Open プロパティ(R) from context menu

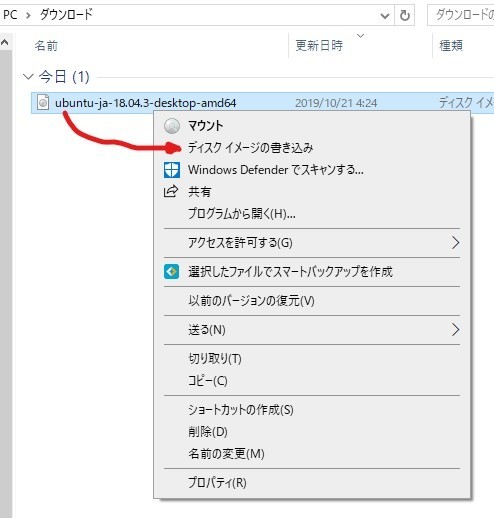click(312, 483)
